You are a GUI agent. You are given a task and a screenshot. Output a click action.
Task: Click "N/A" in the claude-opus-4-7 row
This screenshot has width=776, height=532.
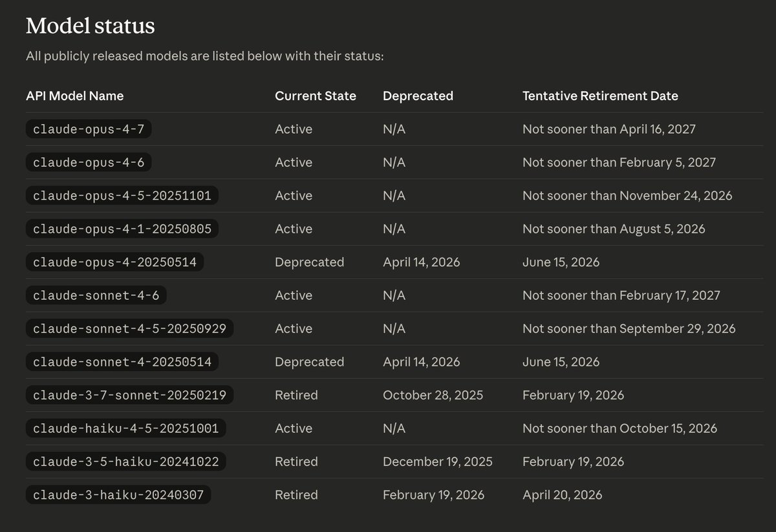(394, 129)
